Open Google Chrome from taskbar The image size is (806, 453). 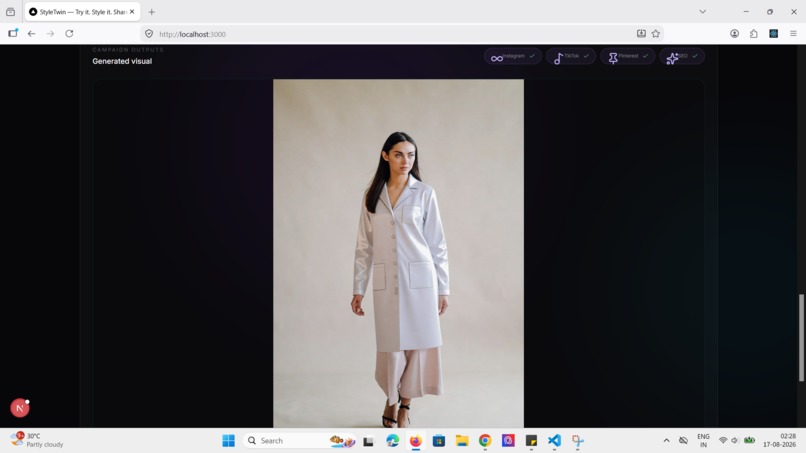[x=485, y=441]
